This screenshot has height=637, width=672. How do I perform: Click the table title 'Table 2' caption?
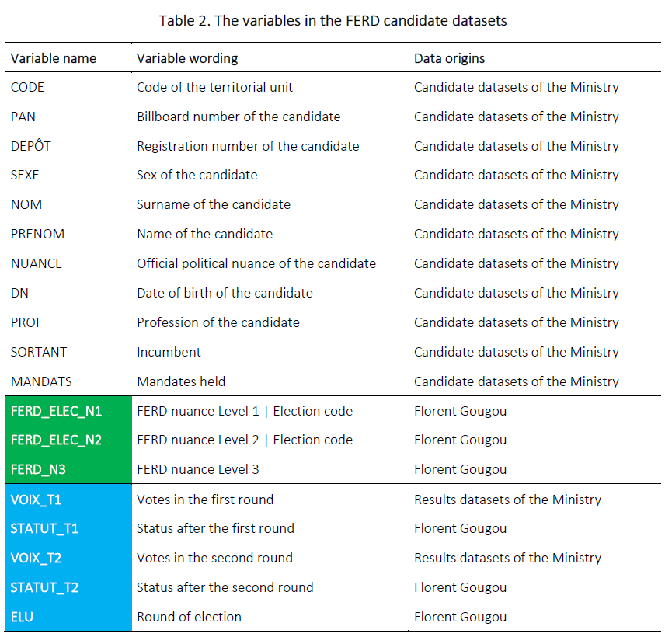333,21
